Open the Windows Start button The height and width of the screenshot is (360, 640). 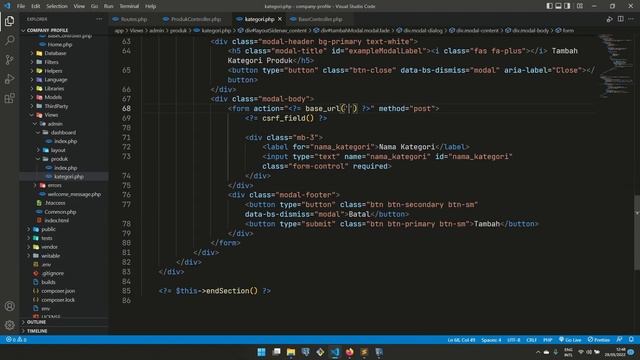[261, 352]
